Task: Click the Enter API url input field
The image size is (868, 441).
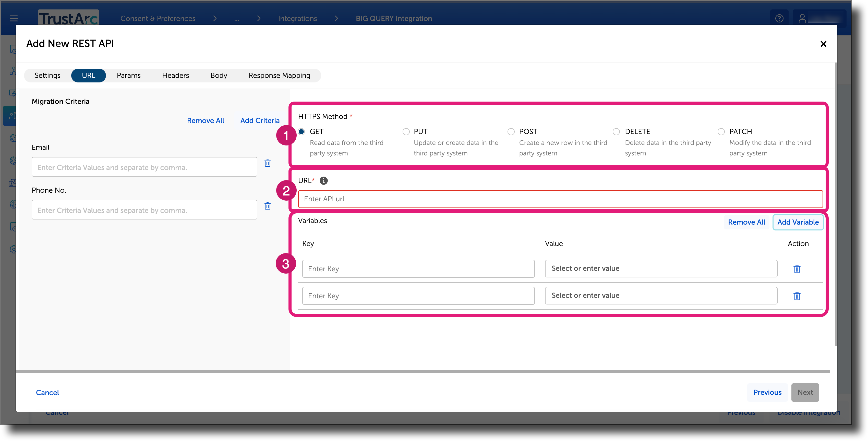Action: coord(559,199)
